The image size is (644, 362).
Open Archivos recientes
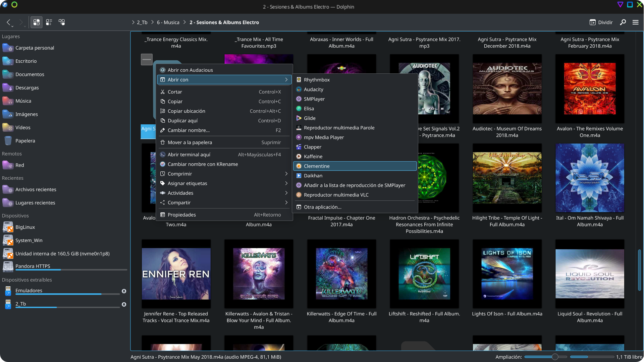point(65,189)
